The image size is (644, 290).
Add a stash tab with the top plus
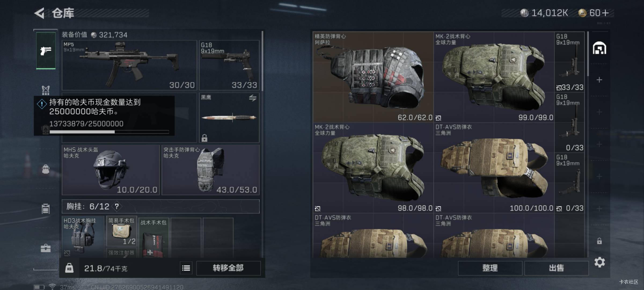click(599, 80)
